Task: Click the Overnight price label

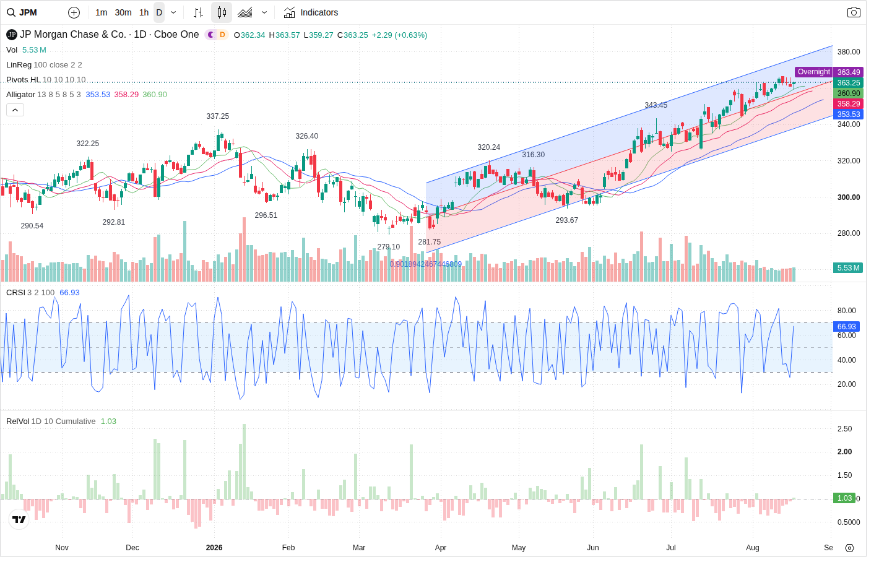Action: (813, 72)
